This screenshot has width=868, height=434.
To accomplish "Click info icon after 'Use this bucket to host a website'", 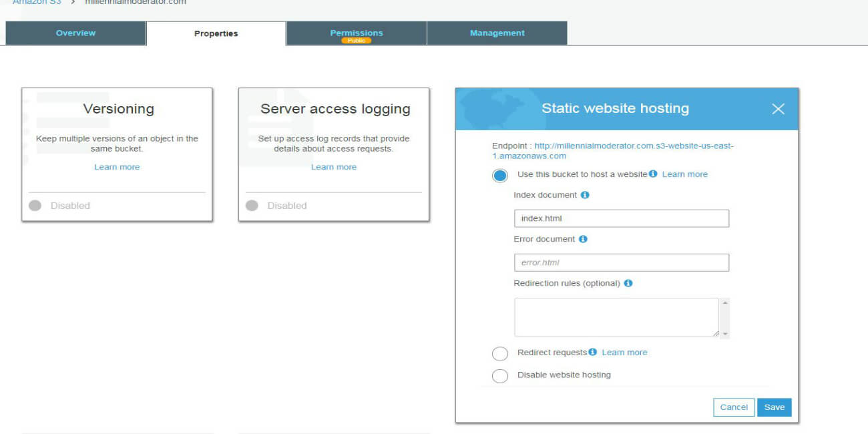I will (653, 174).
